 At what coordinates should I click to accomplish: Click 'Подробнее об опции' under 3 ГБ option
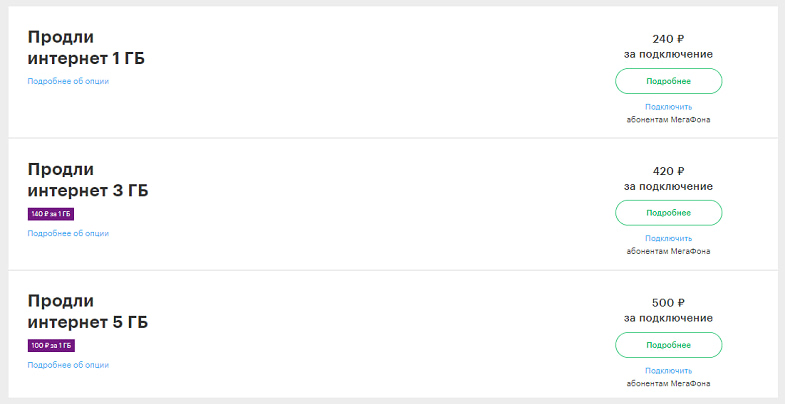coord(68,233)
